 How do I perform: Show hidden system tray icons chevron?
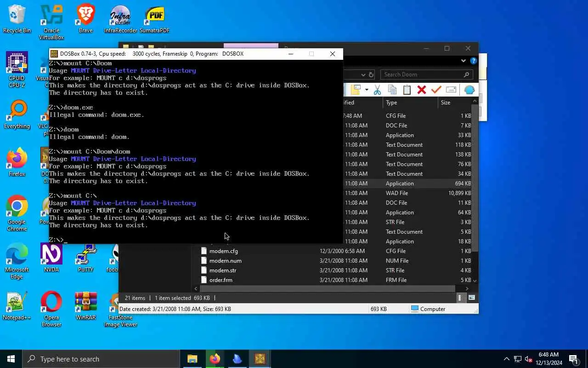click(507, 359)
